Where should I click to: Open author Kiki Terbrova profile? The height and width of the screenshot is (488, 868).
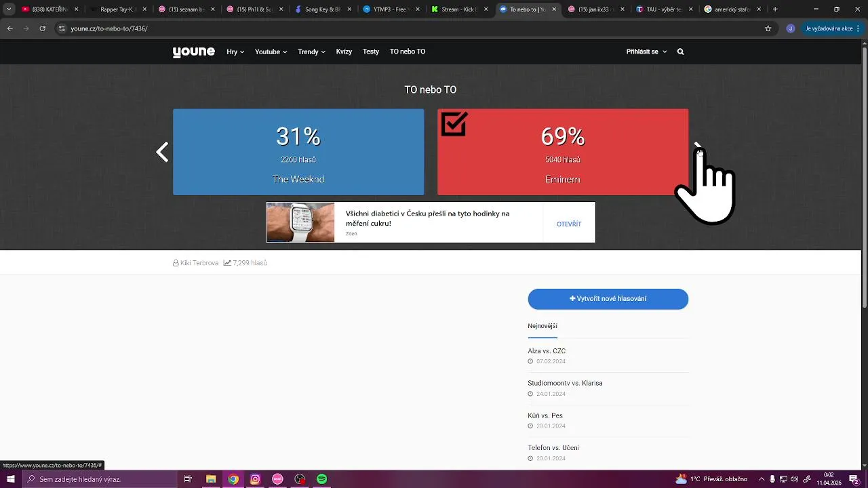tap(199, 263)
